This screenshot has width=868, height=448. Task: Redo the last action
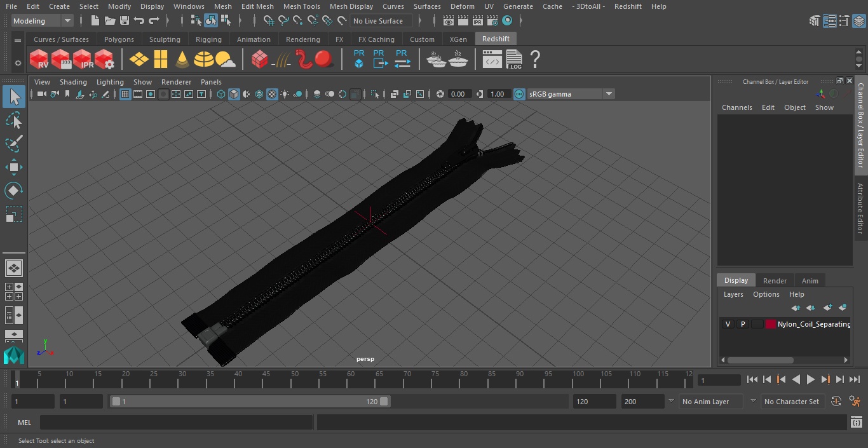click(154, 21)
